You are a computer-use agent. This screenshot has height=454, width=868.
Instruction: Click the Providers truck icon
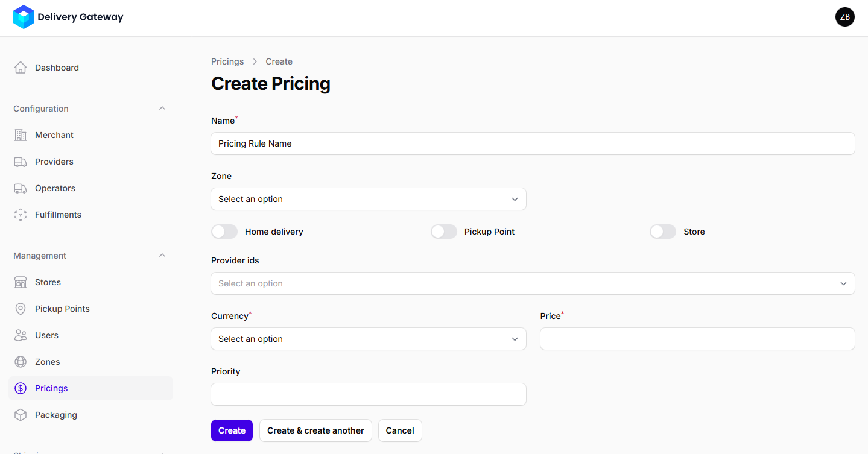(x=21, y=162)
